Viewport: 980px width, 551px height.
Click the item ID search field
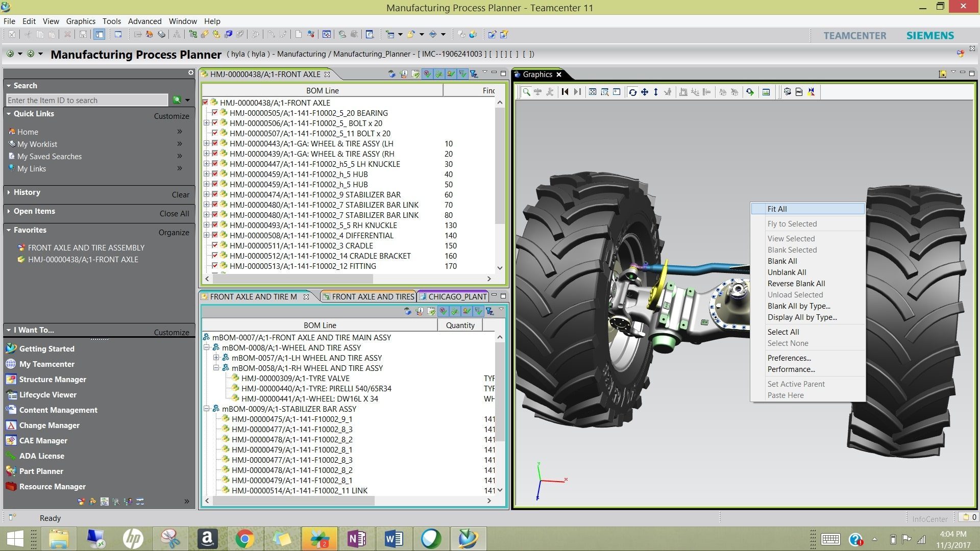click(87, 100)
